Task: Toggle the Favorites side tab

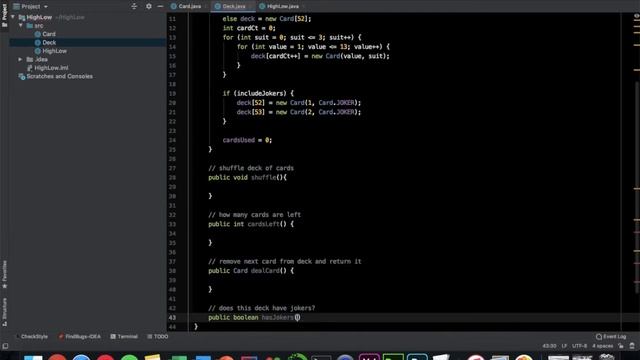Action: click(x=4, y=274)
